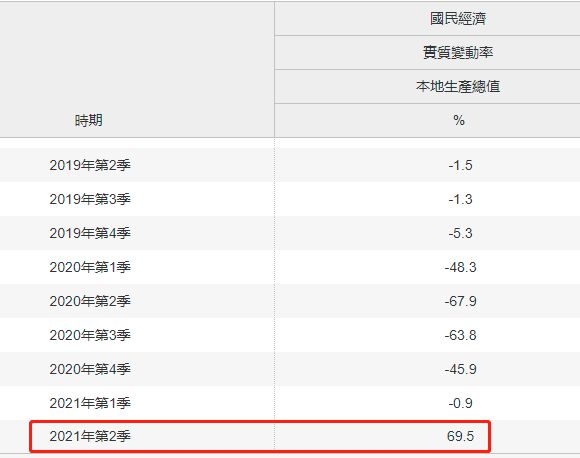Select the 2020年第2季 row label
The height and width of the screenshot is (458, 580).
coord(90,301)
